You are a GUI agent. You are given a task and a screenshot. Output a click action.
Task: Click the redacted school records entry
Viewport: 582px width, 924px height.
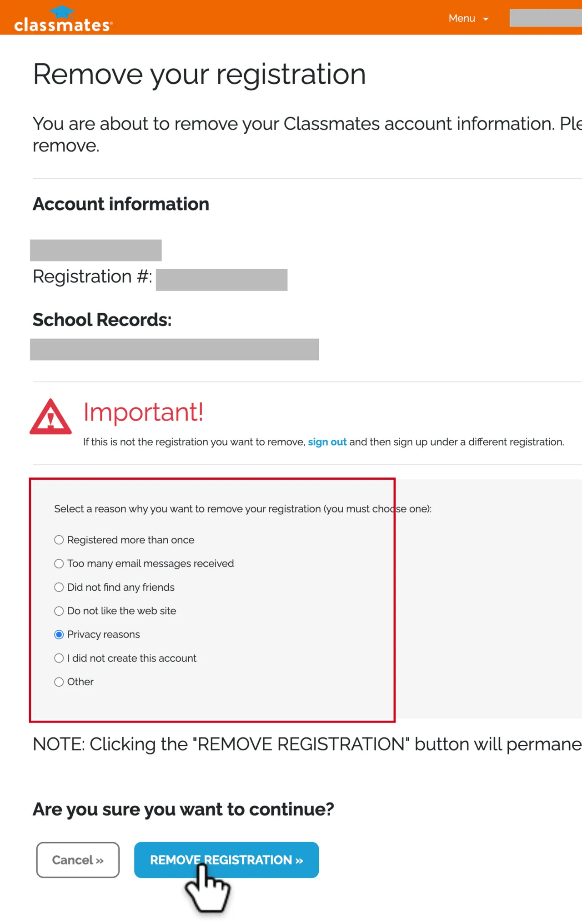pos(175,349)
